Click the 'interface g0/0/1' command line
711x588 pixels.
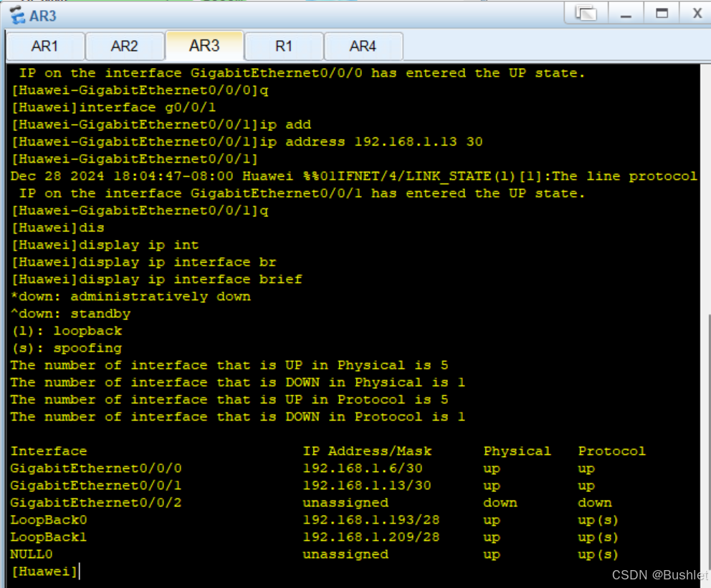[x=113, y=107]
